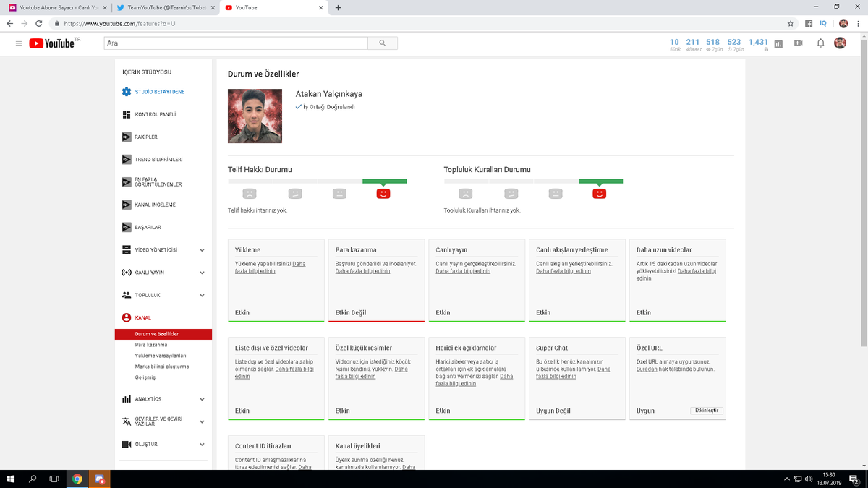Screen dimensions: 868x488
Task: Click the Kontrol Paneli dashboard icon
Action: pyautogui.click(x=127, y=114)
